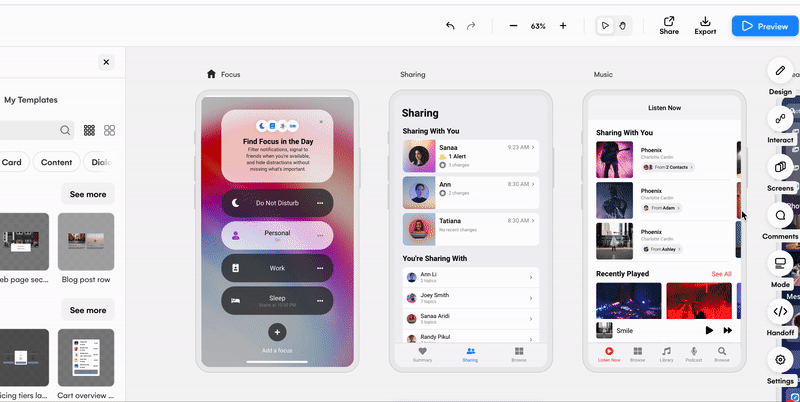Open the Podcast microphone tab
This screenshot has height=402, width=800.
point(694,354)
